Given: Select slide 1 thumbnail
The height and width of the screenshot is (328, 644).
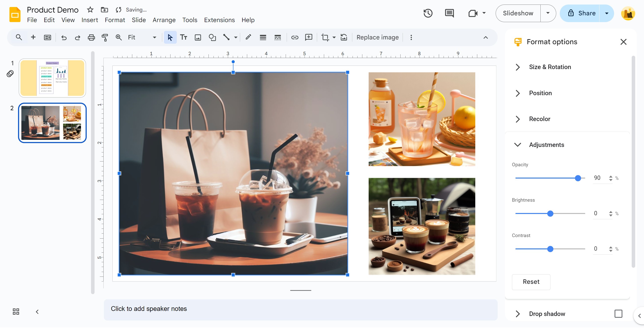Looking at the screenshot, I should 52,78.
